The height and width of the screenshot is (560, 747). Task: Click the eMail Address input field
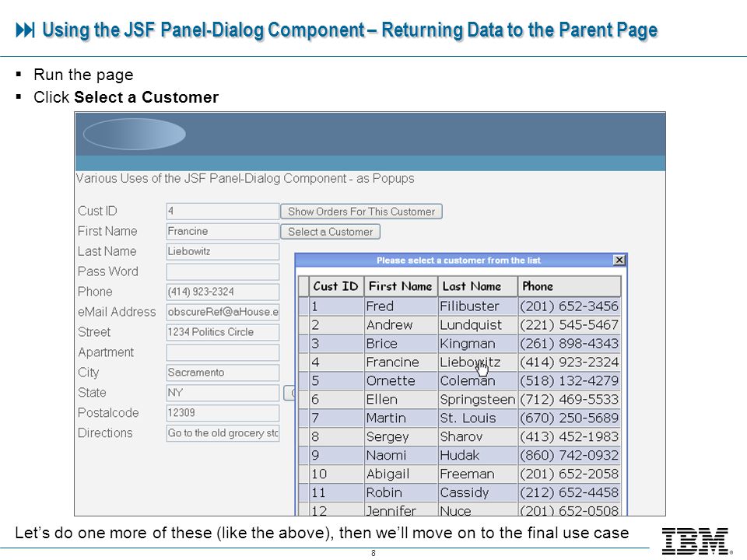point(223,312)
